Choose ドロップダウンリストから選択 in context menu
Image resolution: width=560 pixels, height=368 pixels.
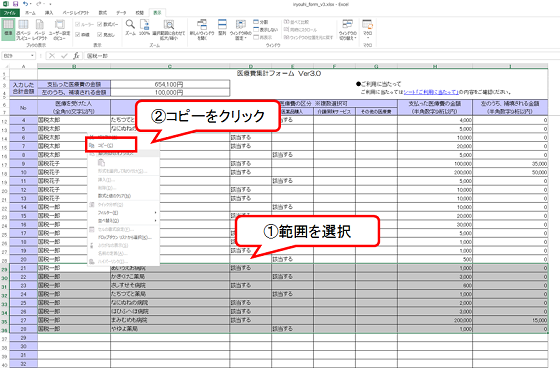pos(123,237)
